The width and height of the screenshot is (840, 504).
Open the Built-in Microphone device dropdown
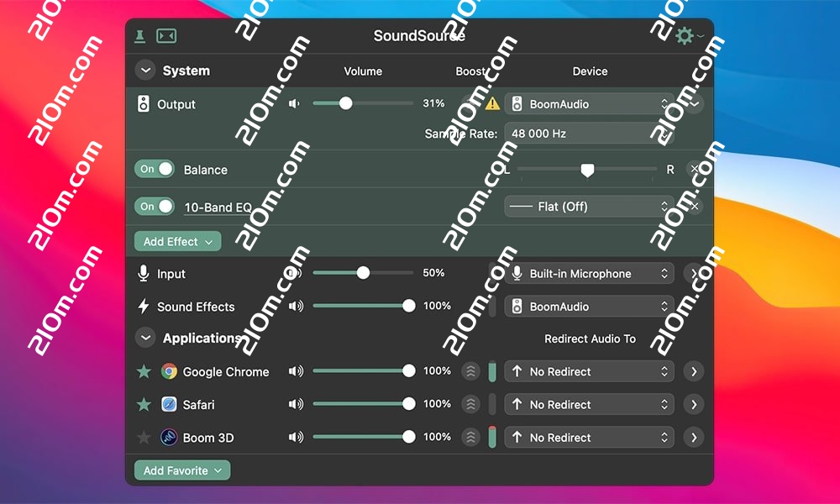pos(589,274)
